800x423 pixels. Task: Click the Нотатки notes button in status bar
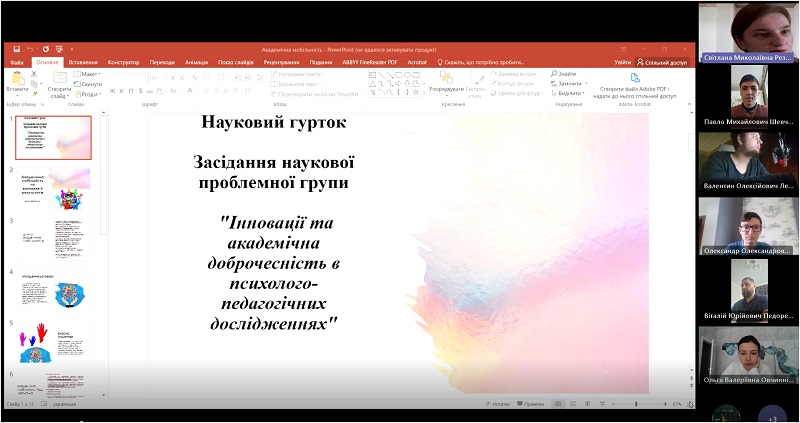[497, 404]
